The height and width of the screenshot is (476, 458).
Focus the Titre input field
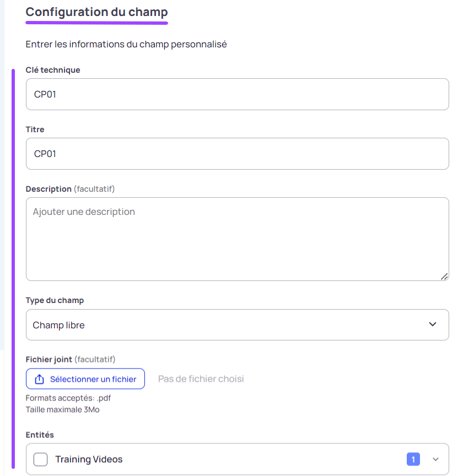tap(237, 154)
